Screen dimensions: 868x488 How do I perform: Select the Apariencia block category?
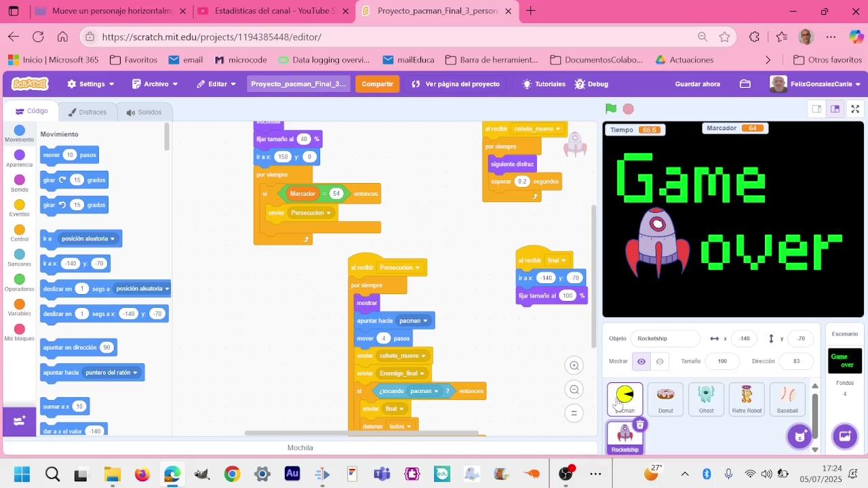pyautogui.click(x=20, y=159)
